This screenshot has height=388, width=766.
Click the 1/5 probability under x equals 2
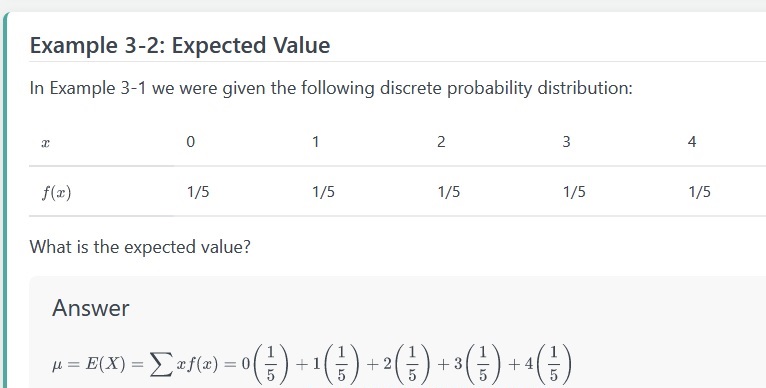click(449, 192)
